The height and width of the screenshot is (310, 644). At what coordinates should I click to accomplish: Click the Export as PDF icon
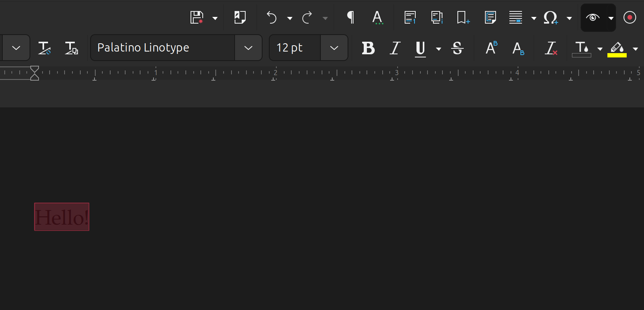[x=240, y=18]
